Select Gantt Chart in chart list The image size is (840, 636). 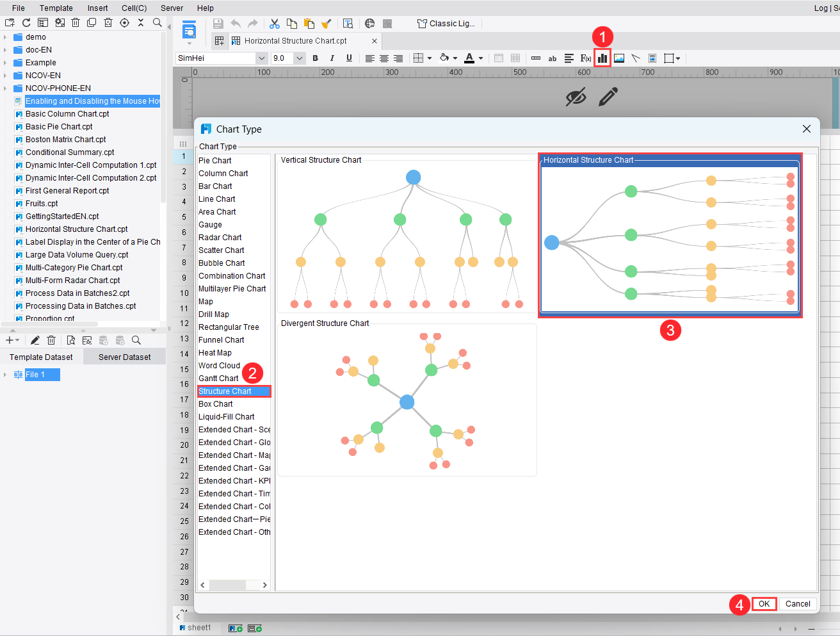(x=218, y=379)
